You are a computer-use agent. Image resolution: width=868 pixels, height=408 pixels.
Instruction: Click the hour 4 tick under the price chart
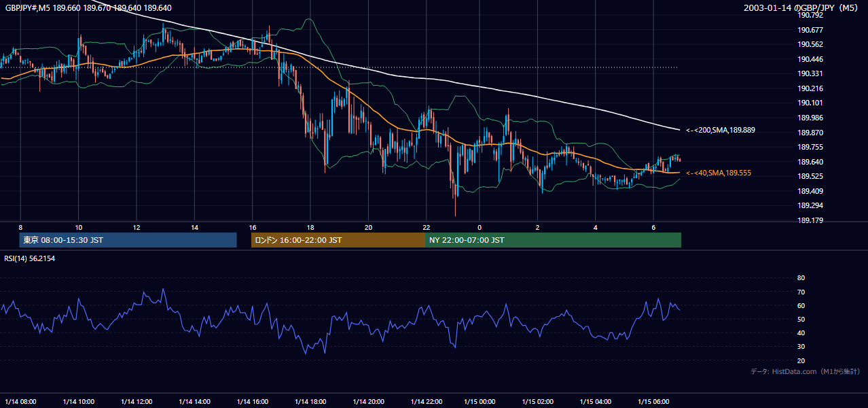(595, 227)
